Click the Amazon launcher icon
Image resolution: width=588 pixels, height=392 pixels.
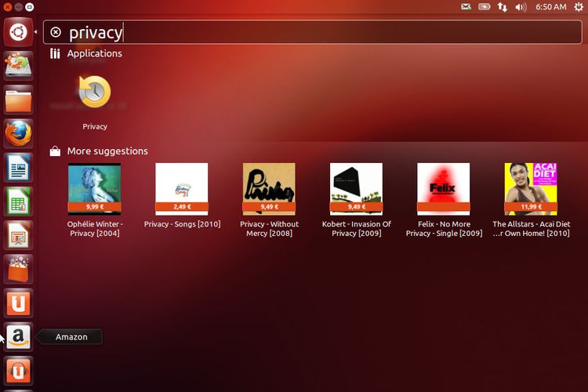tap(18, 337)
